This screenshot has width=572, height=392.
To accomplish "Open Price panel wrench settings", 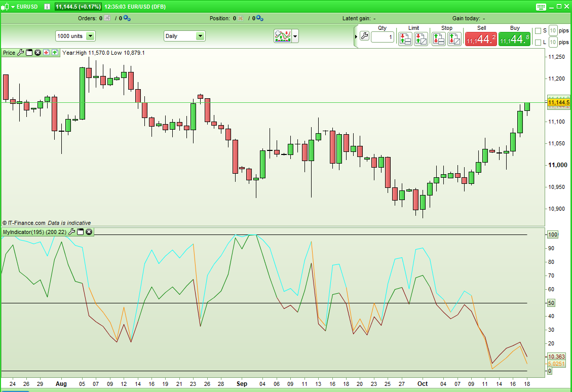I will (x=21, y=53).
